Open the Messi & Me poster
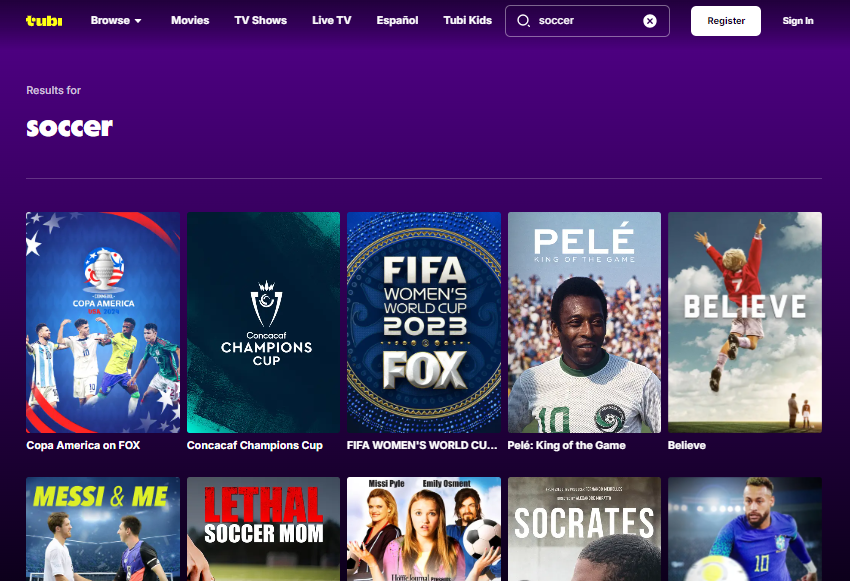This screenshot has width=850, height=581. [x=102, y=530]
